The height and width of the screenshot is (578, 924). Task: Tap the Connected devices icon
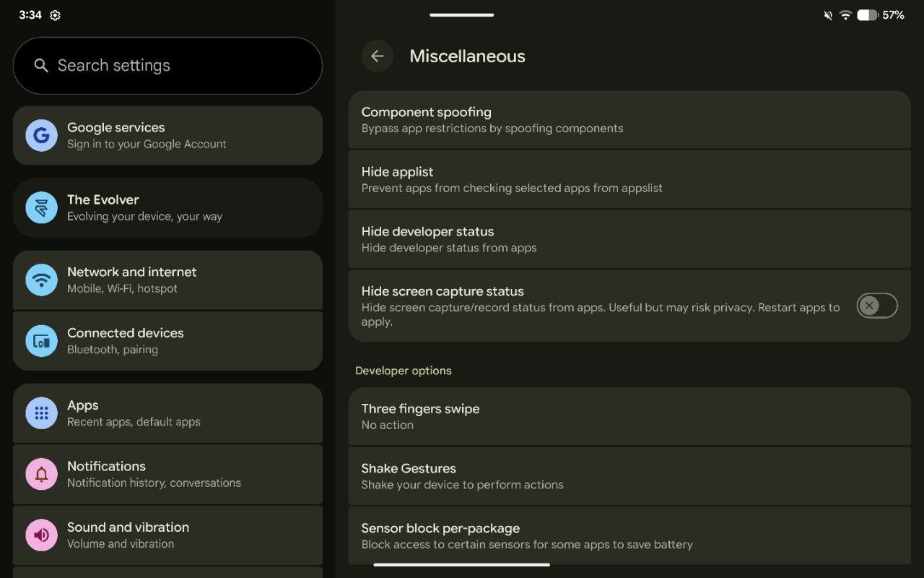click(41, 341)
